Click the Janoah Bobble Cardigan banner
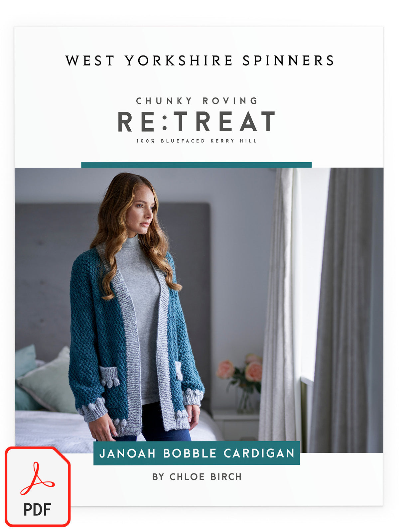 tap(197, 453)
